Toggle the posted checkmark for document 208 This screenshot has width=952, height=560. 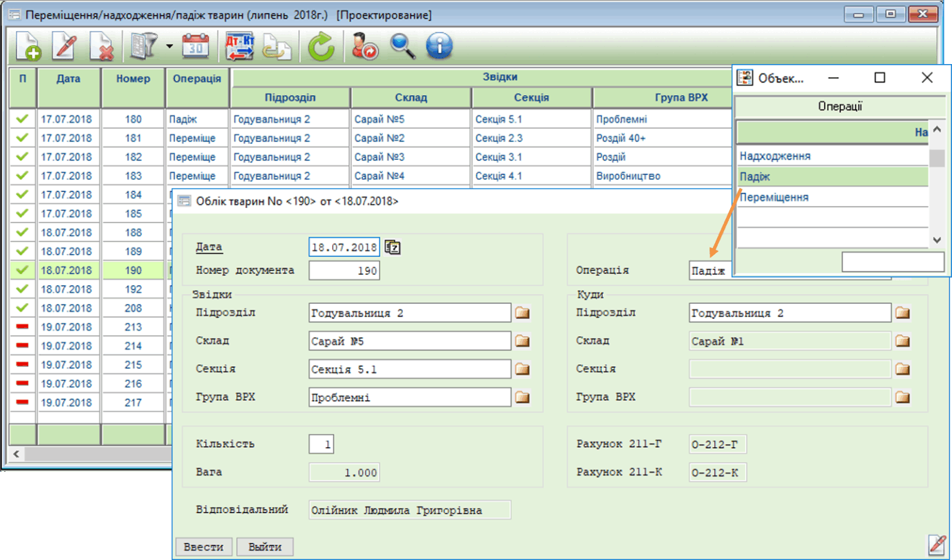point(22,308)
